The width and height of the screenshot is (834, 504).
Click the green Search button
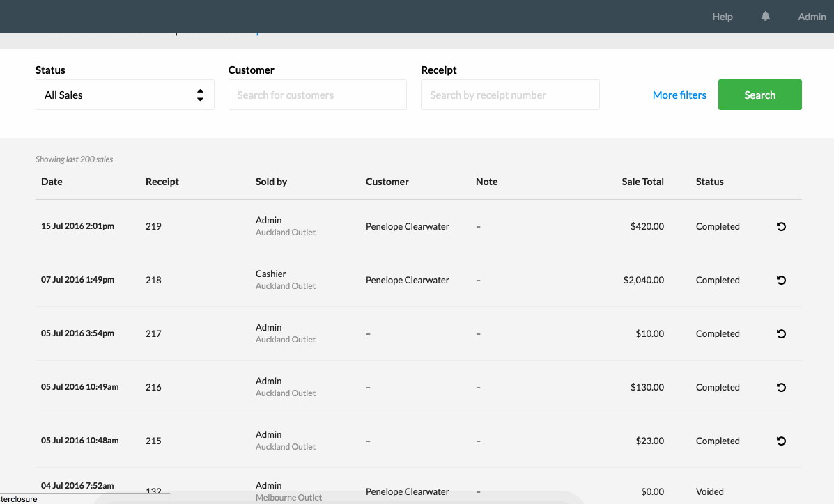759,95
